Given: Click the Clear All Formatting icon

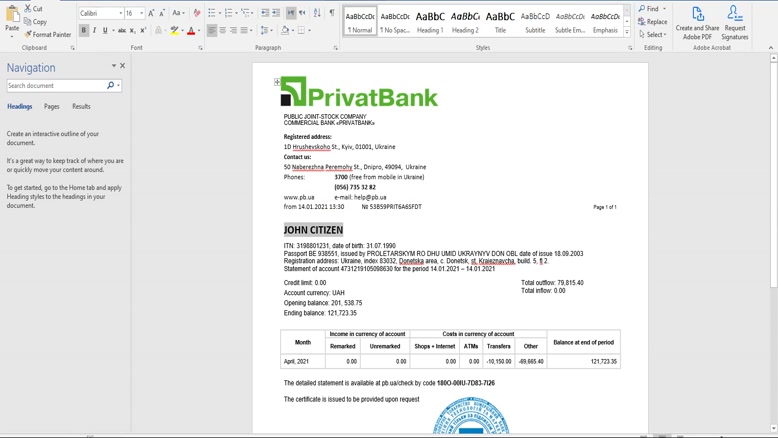Looking at the screenshot, I should [x=197, y=13].
